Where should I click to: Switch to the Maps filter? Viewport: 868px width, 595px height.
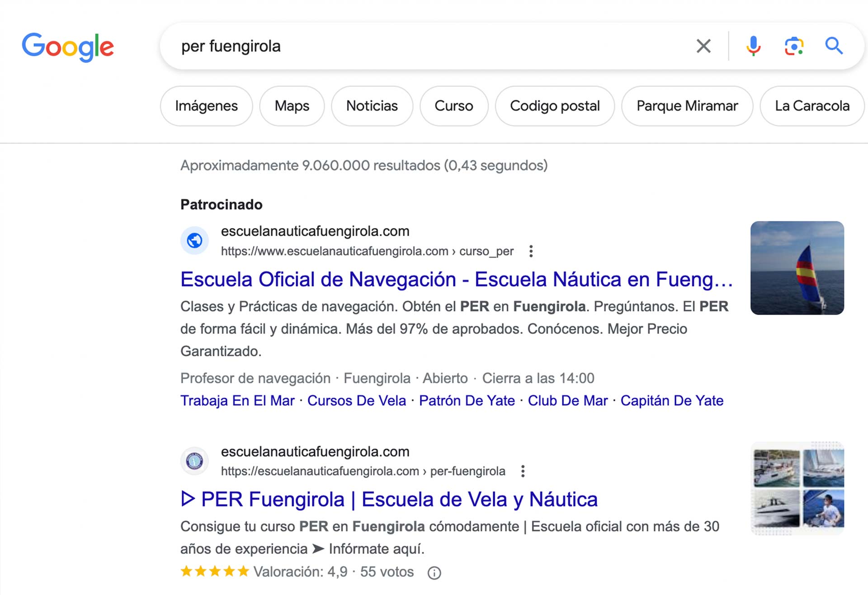(292, 106)
